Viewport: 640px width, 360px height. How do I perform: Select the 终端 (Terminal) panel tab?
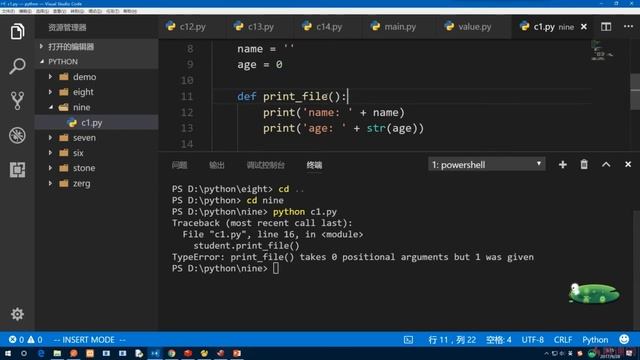[x=314, y=165]
